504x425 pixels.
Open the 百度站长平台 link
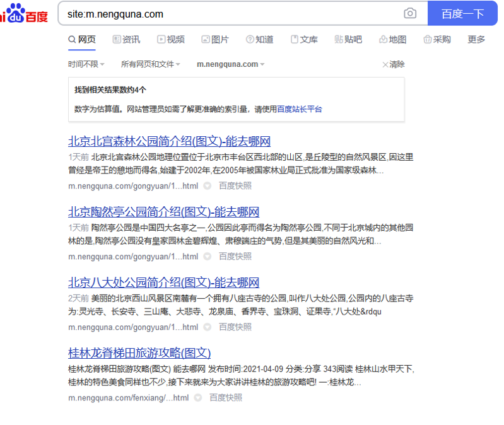300,109
